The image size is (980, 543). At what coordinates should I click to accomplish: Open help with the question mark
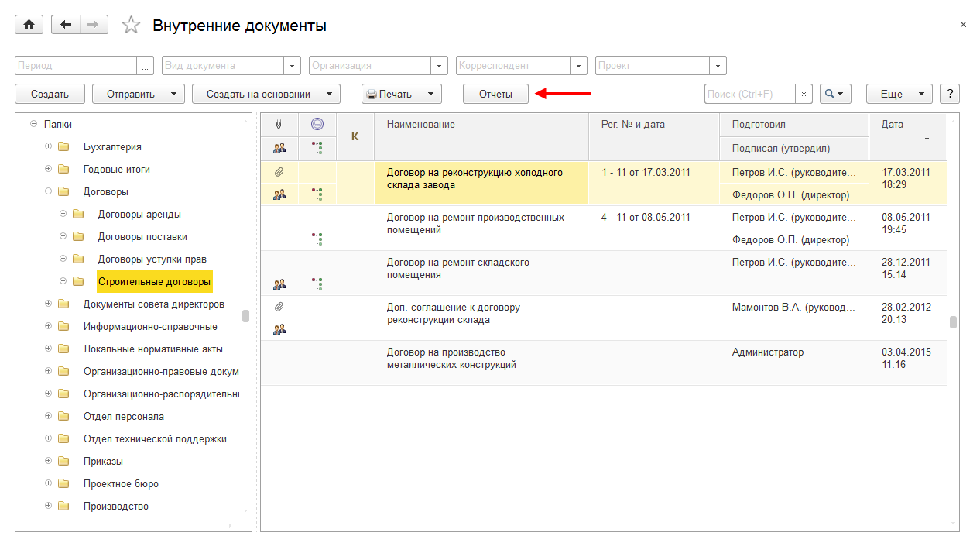(949, 94)
